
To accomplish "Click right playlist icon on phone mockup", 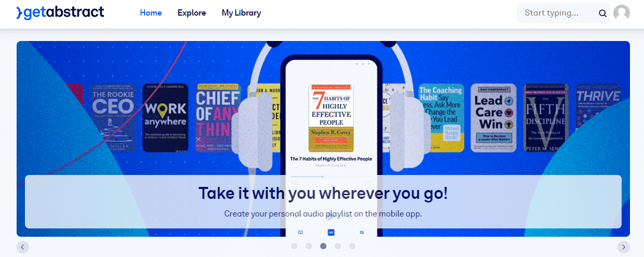I will 362,232.
